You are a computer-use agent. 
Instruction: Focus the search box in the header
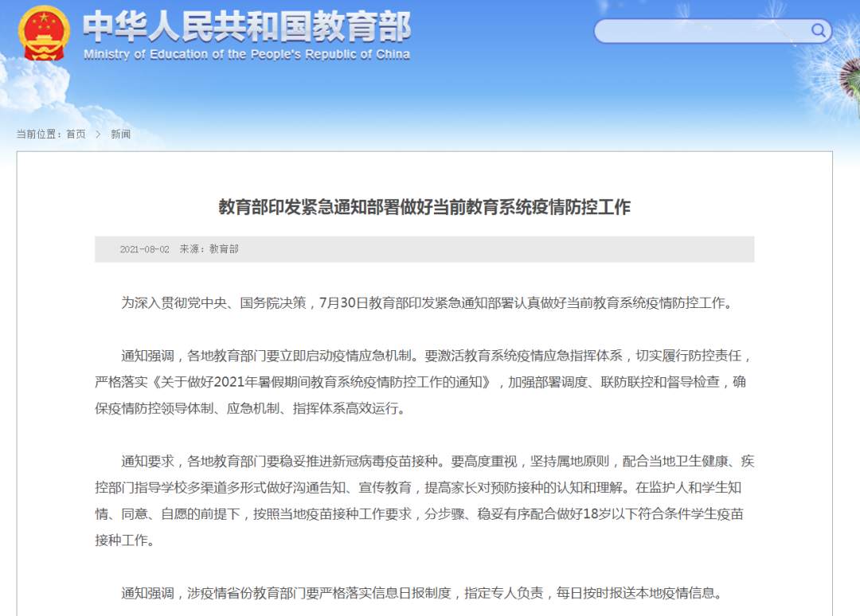click(701, 31)
